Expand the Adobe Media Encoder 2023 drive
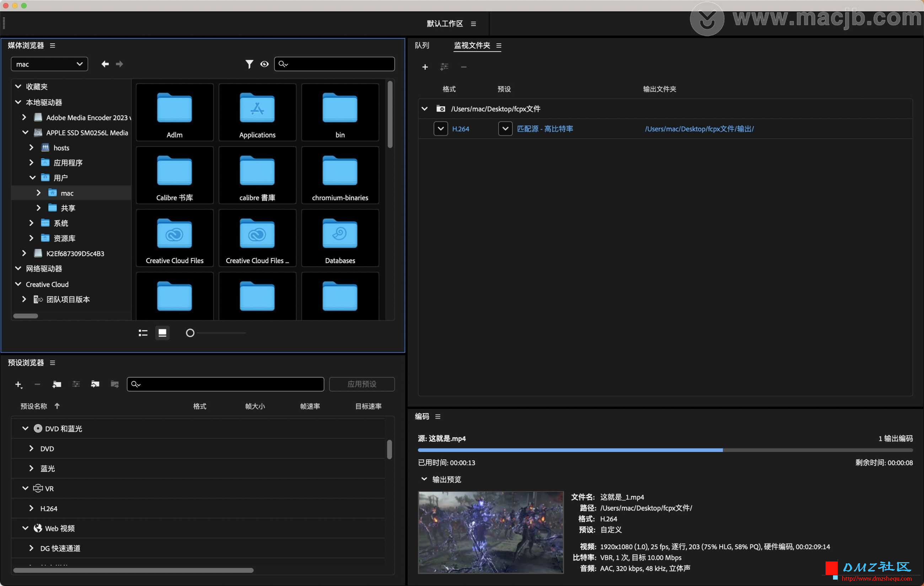 (x=24, y=117)
